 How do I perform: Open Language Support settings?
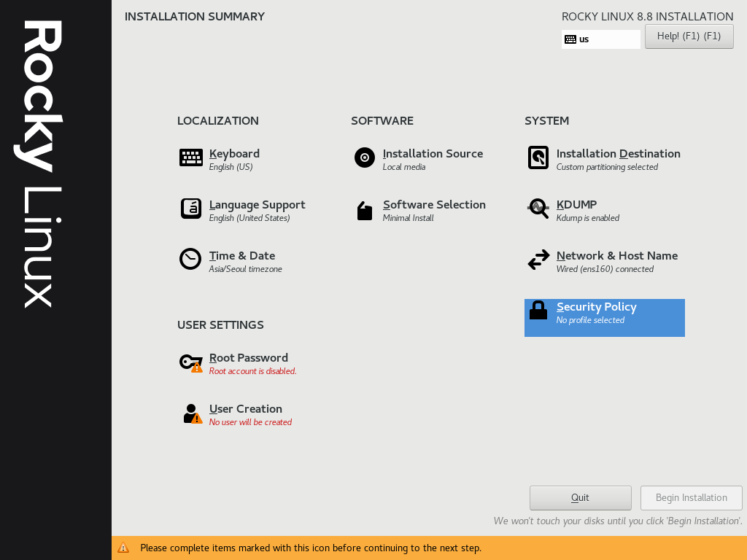pos(258,205)
